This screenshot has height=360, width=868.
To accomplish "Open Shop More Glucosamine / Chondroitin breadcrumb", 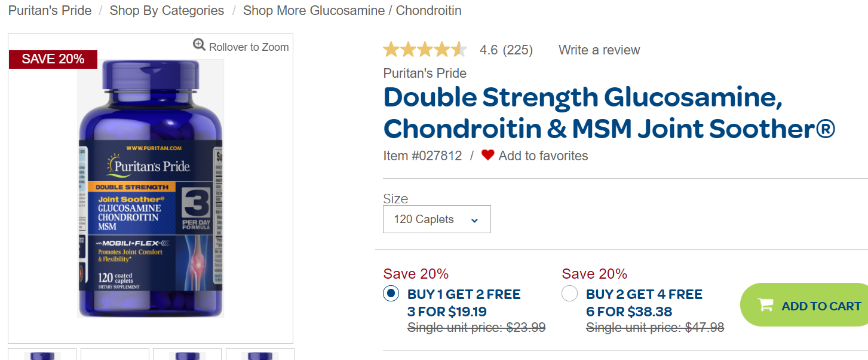I will click(x=352, y=11).
